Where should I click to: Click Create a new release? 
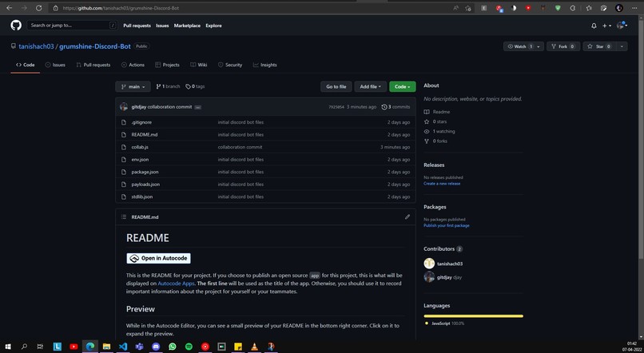(x=442, y=184)
